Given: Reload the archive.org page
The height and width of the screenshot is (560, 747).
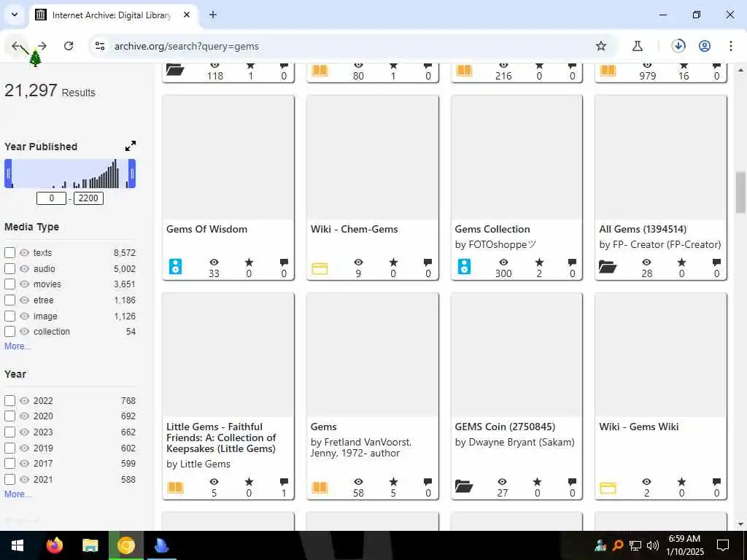Looking at the screenshot, I should pyautogui.click(x=69, y=46).
